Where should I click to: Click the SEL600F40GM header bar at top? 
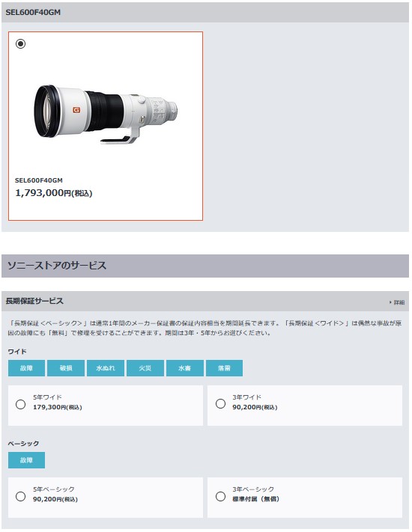tap(205, 12)
